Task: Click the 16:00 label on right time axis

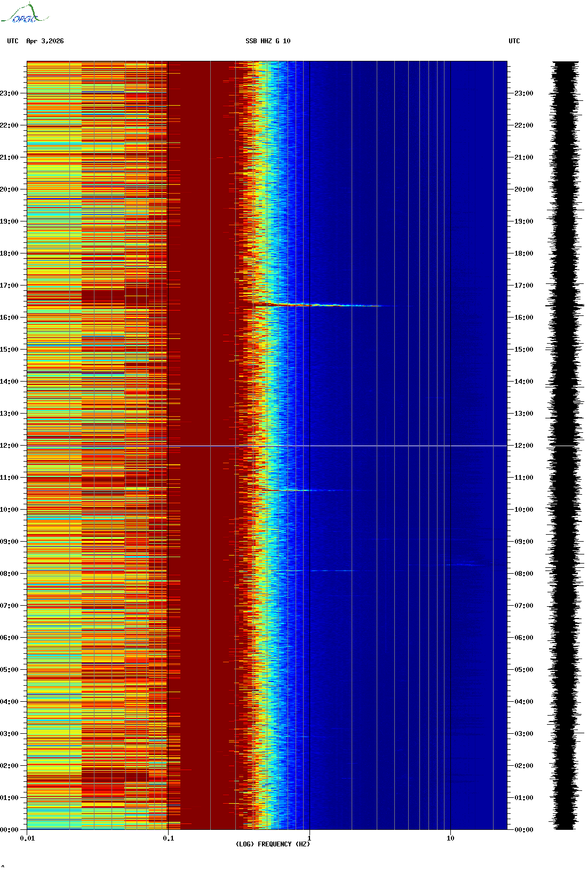Action: [x=523, y=318]
